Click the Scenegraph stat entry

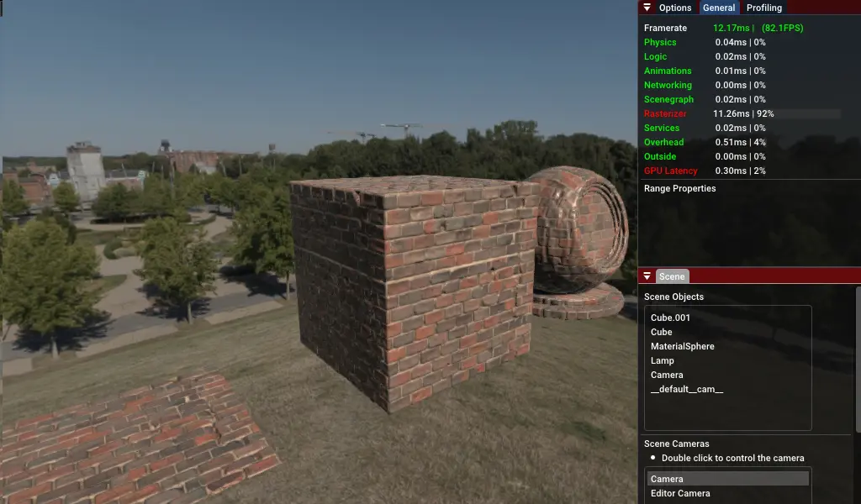(668, 99)
